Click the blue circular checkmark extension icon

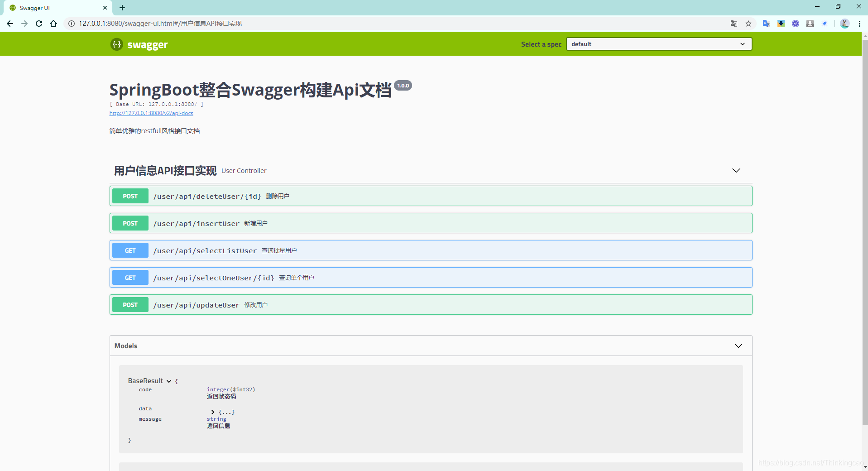[796, 24]
